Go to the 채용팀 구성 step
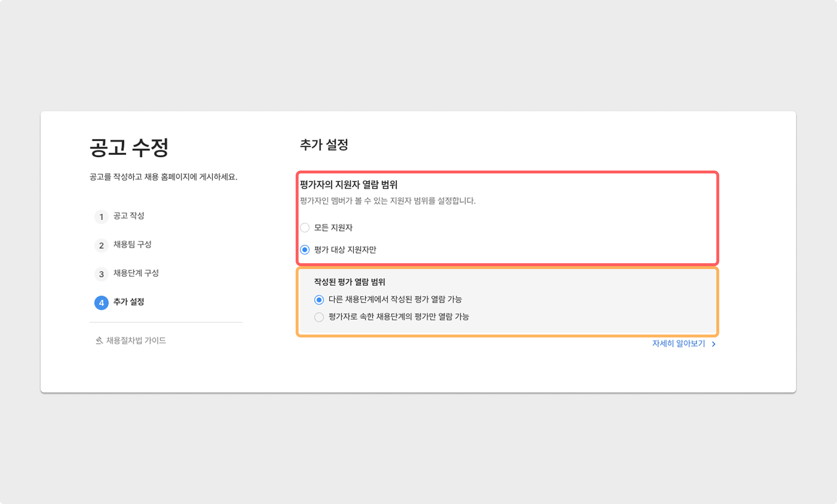 click(x=132, y=245)
